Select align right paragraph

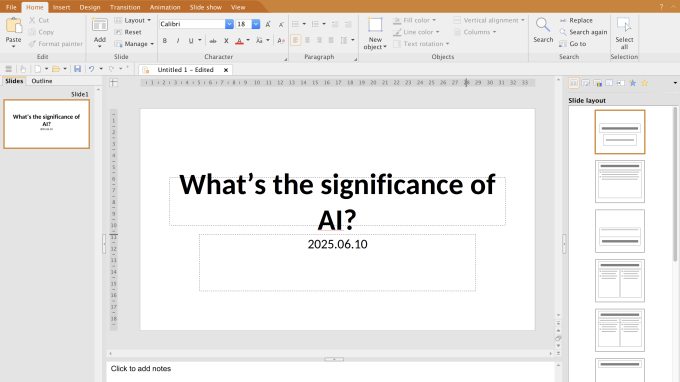pyautogui.click(x=319, y=40)
